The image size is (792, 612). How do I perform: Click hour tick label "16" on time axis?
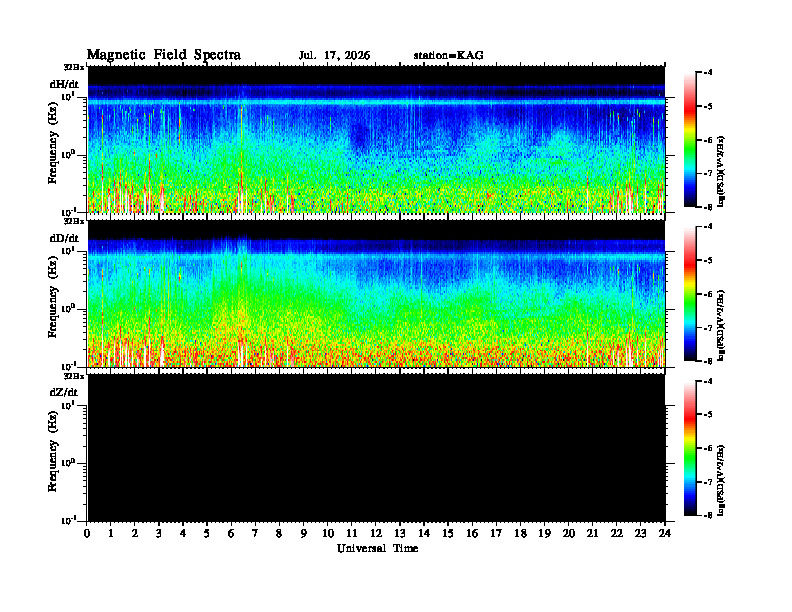pyautogui.click(x=472, y=534)
